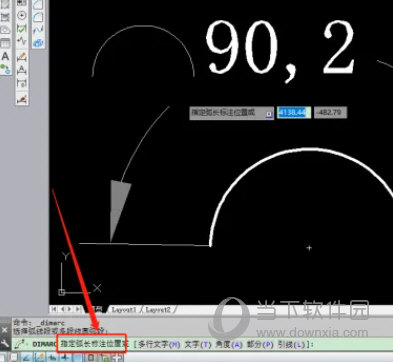Switch to the Layout2 tab
The image size is (393, 362).
[x=158, y=310]
